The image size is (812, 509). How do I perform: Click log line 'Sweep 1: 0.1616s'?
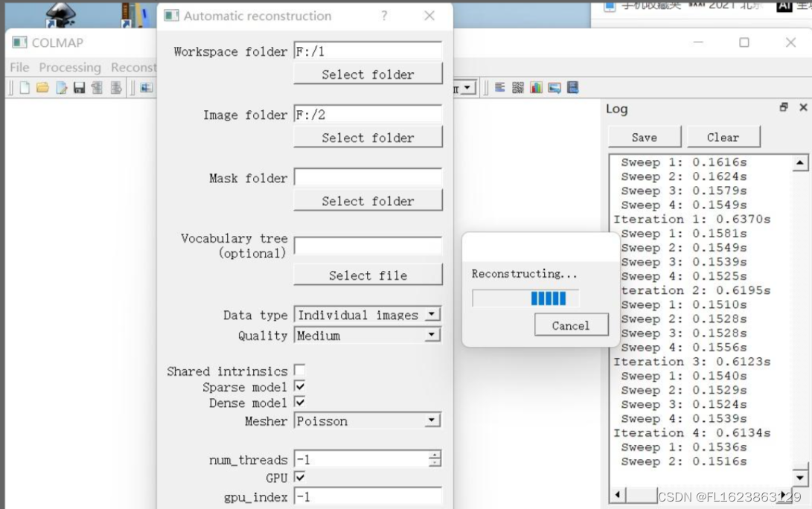(683, 162)
